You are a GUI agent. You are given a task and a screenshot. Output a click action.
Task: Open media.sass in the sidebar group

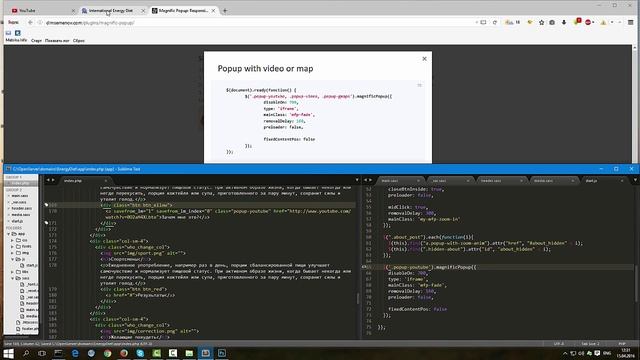point(20,215)
